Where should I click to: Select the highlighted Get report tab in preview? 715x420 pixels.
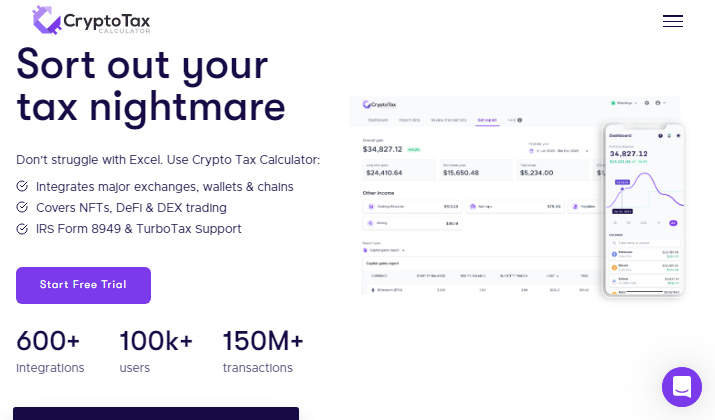[x=487, y=120]
